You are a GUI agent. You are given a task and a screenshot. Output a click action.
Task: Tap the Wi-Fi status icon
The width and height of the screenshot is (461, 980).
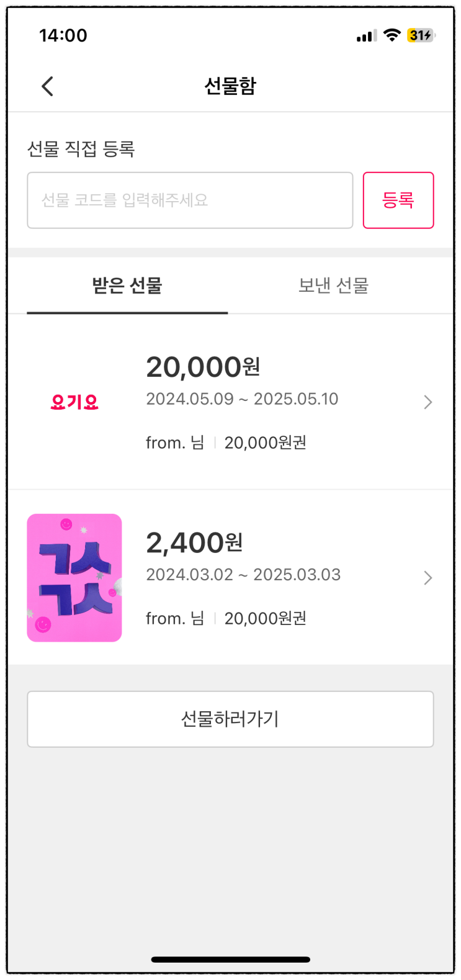click(x=392, y=35)
